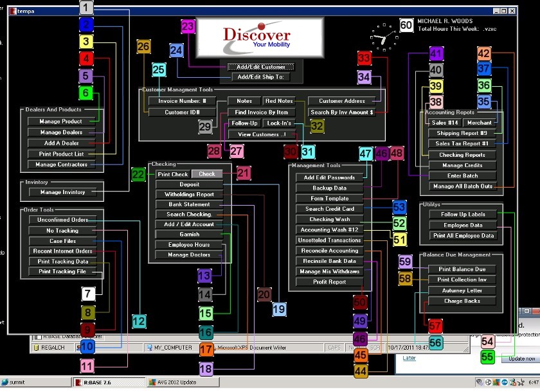Show Recent Internet Orders

[63, 251]
